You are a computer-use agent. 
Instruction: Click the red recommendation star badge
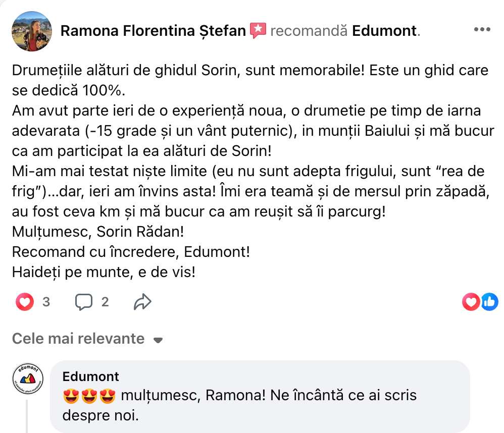(258, 31)
